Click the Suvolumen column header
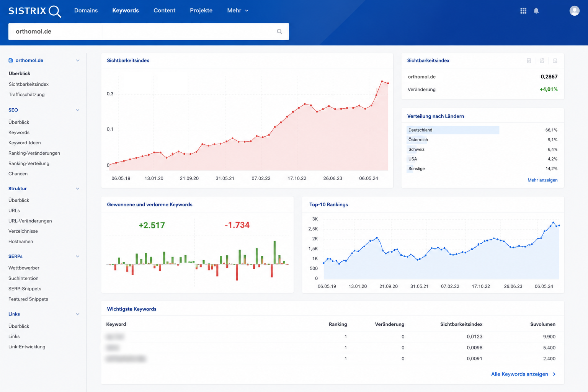 click(542, 324)
